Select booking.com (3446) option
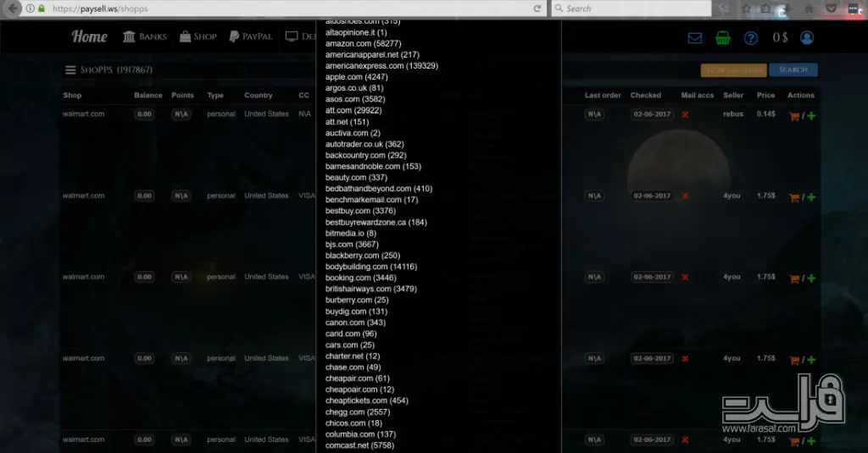Screen dimensions: 868x453 pos(360,278)
